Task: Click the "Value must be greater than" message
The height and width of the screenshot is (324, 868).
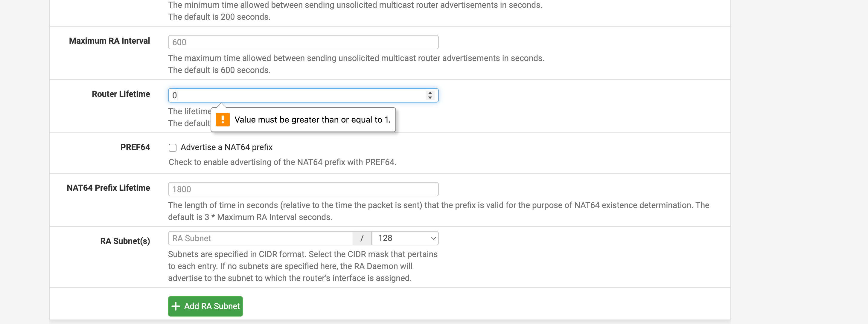Action: tap(312, 120)
